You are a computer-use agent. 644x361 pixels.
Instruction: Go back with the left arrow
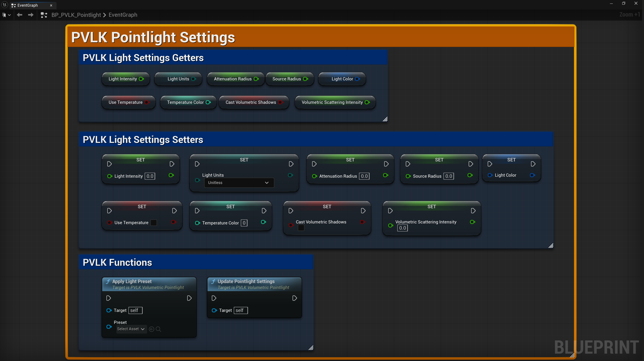[20, 15]
